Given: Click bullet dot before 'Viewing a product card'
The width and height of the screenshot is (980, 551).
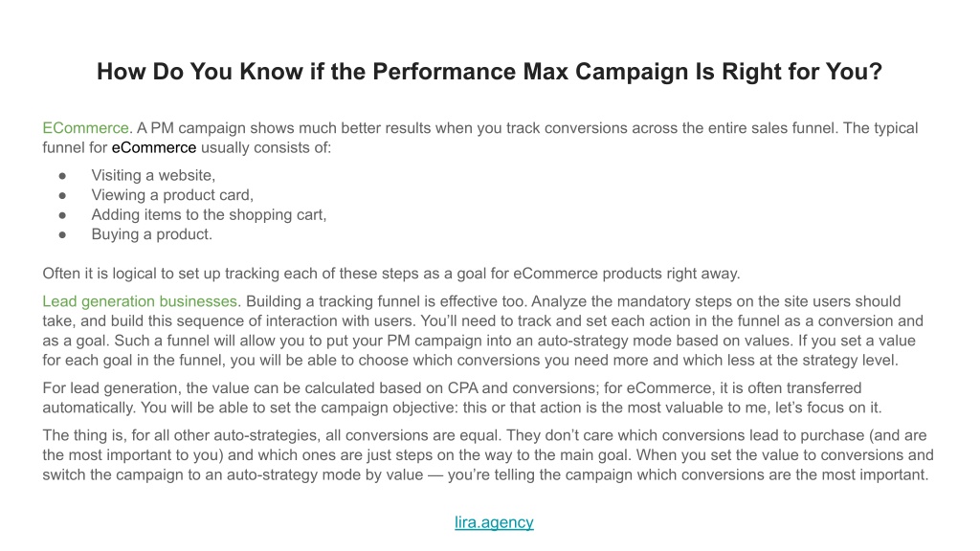Looking at the screenshot, I should (62, 195).
